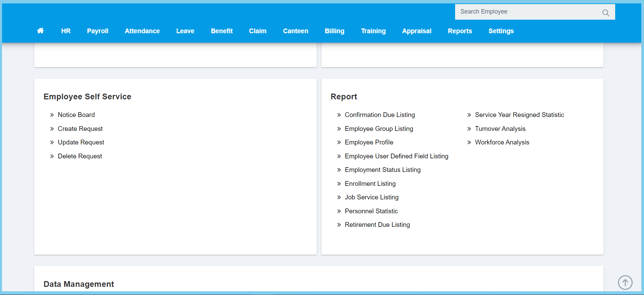Select the Delete Request link

pyautogui.click(x=80, y=156)
